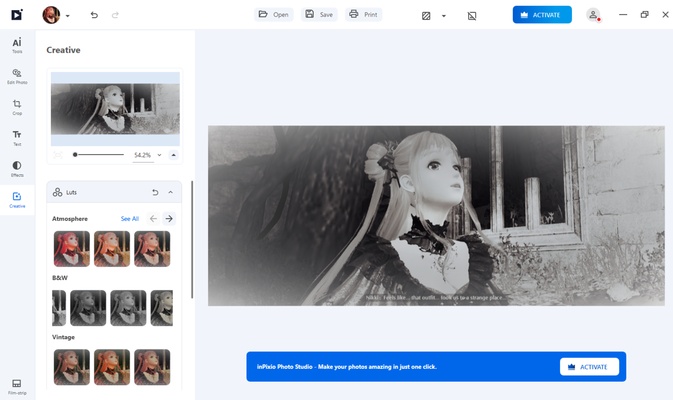Collapse the Luts panel

[170, 192]
